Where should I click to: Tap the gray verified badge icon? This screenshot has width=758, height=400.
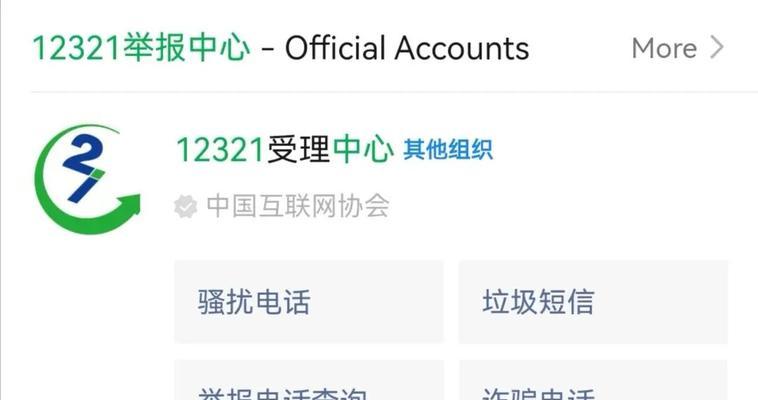click(186, 207)
